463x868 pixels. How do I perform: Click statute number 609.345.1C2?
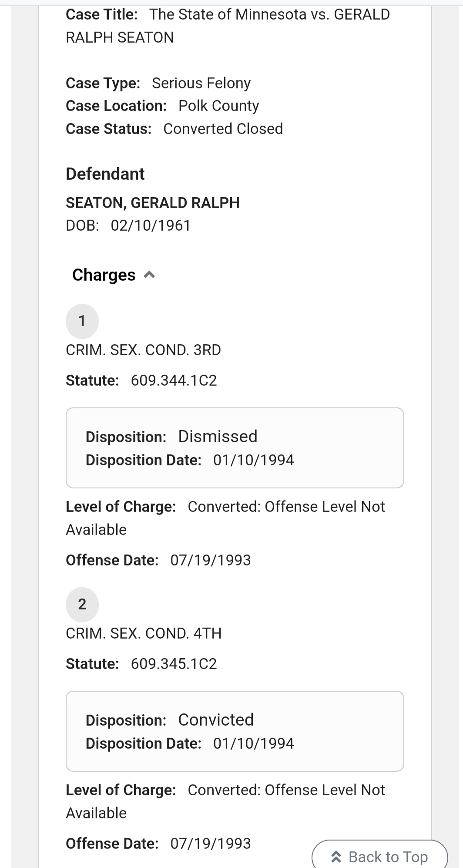point(174,664)
